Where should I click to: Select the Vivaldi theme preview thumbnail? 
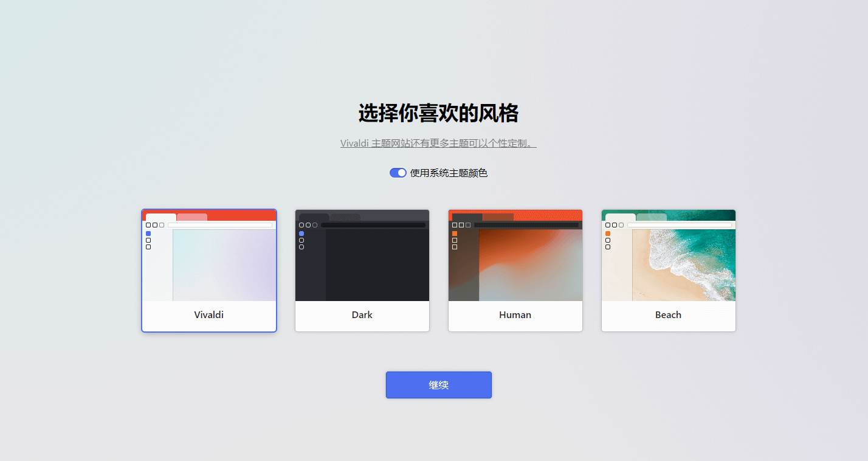[x=209, y=255]
